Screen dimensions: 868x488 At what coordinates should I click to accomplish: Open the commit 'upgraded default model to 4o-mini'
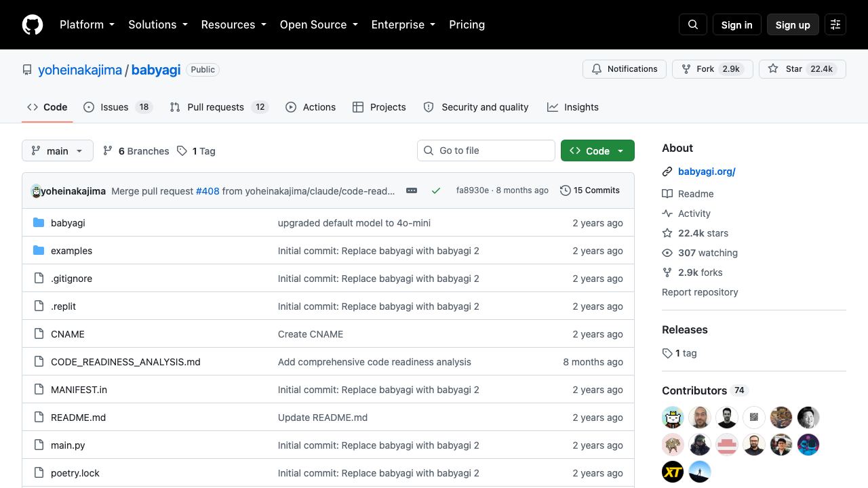[x=354, y=223]
